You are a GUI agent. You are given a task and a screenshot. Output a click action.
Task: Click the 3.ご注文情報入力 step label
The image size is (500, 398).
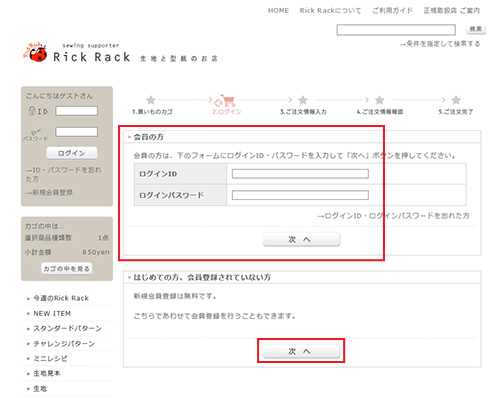pyautogui.click(x=303, y=112)
